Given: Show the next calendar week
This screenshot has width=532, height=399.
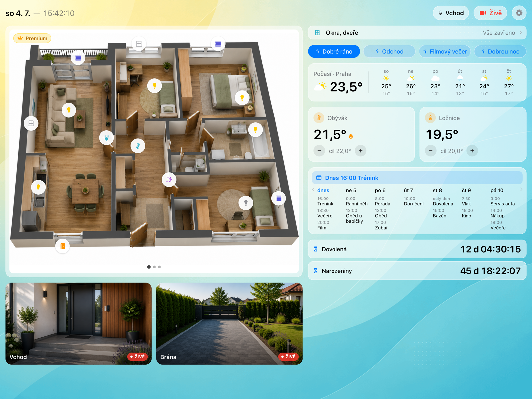Looking at the screenshot, I should click(x=521, y=190).
